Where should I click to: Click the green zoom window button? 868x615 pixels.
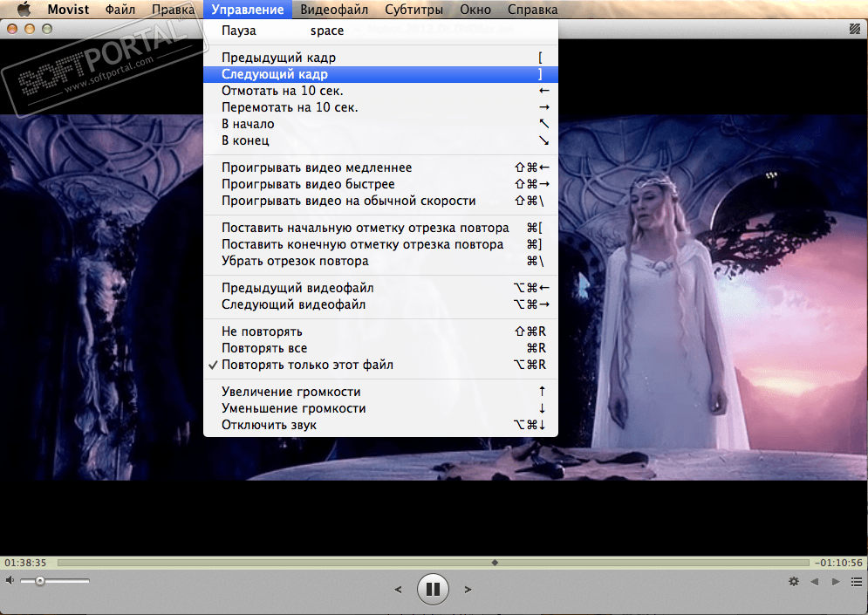tap(47, 29)
